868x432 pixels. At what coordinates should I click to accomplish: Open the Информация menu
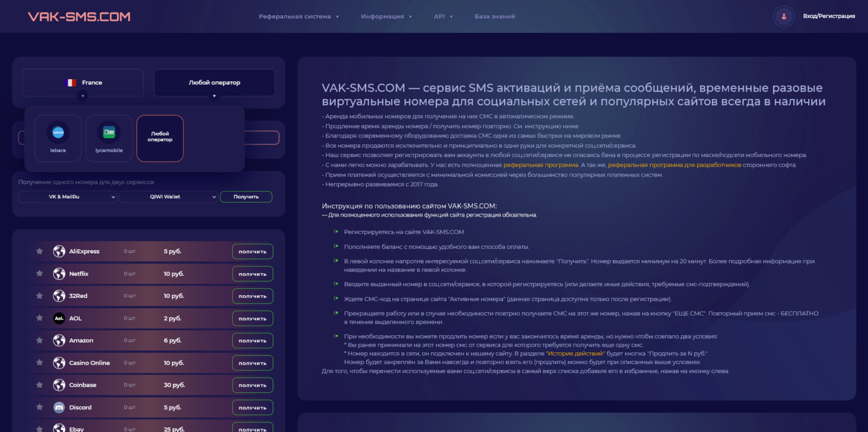tap(387, 16)
